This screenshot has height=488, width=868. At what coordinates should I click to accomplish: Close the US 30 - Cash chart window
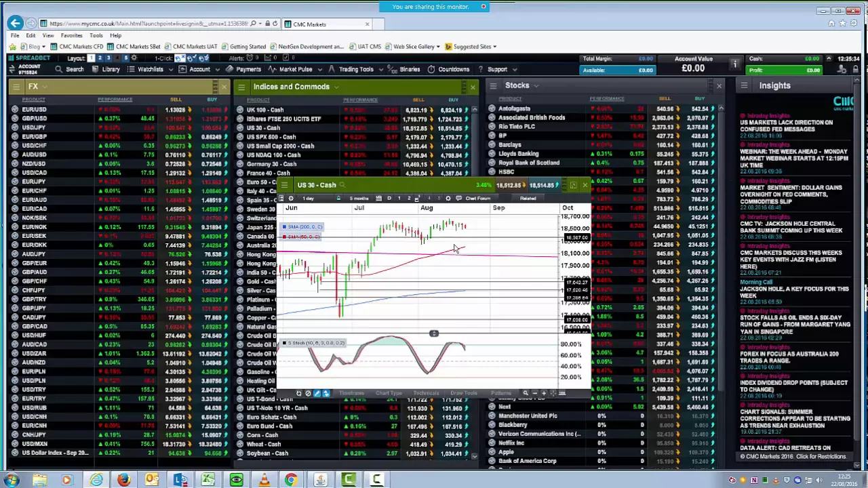585,185
